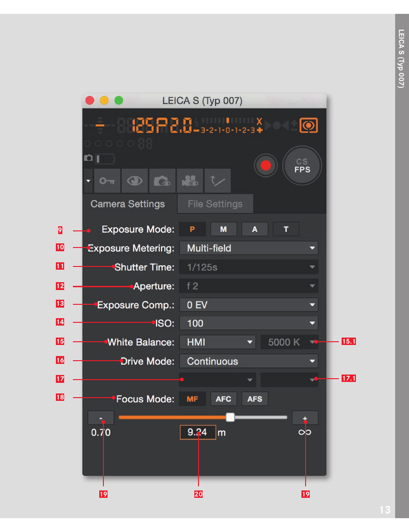Open Aperture f 2 dropdown
This screenshot has width=409, height=532.
[x=249, y=286]
